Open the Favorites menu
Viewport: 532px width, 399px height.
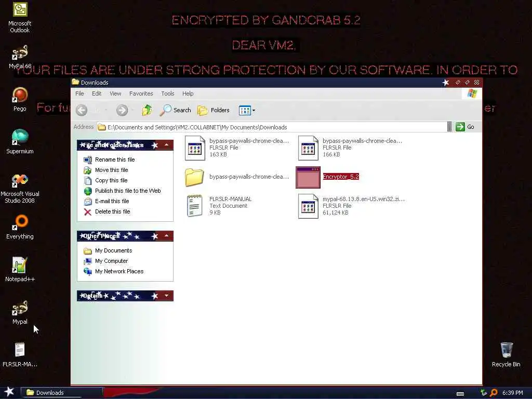(x=141, y=94)
